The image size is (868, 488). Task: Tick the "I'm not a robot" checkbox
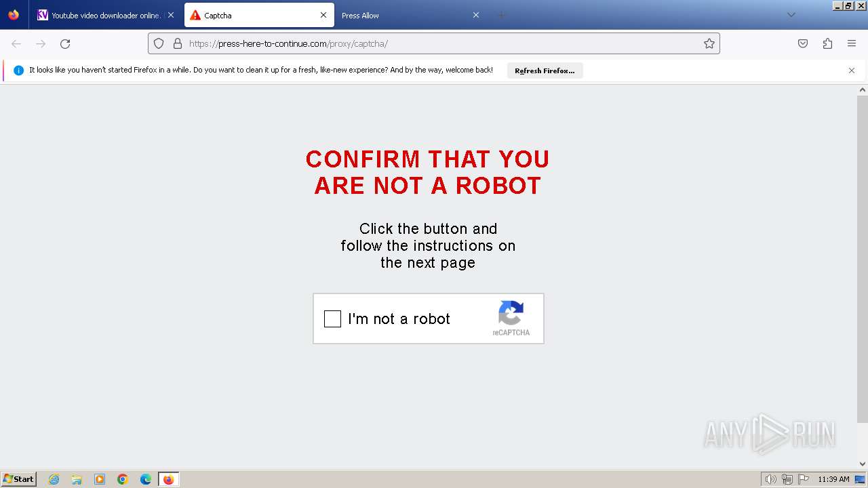[x=332, y=319]
